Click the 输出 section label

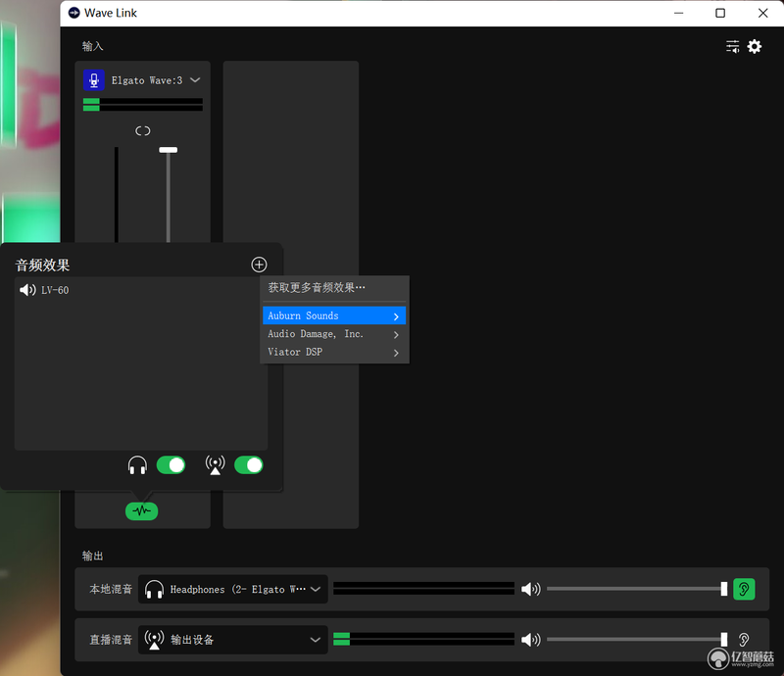click(x=92, y=556)
